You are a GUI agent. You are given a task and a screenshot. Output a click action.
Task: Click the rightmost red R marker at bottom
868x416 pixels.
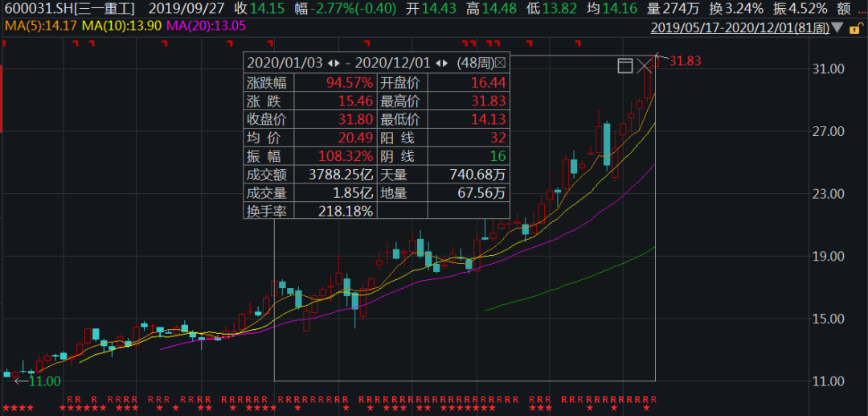pos(653,399)
